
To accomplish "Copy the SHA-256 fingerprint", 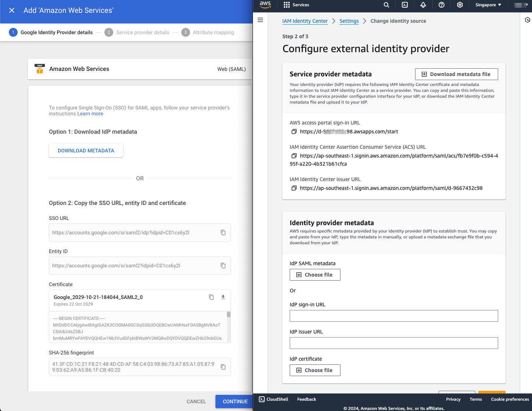I will [223, 367].
